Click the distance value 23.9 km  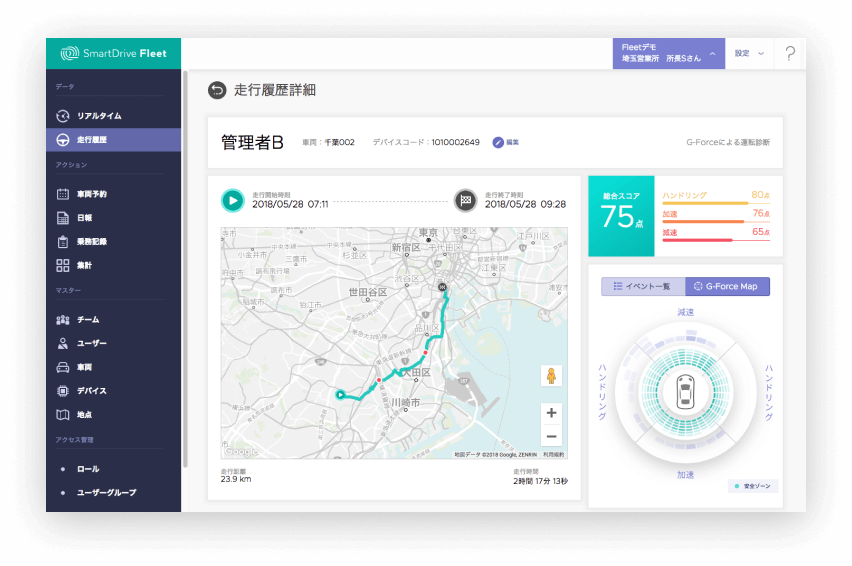pyautogui.click(x=236, y=479)
